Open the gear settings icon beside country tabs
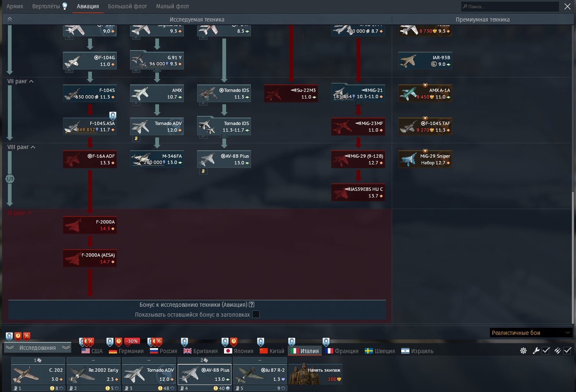The image size is (576, 392). pos(523,351)
